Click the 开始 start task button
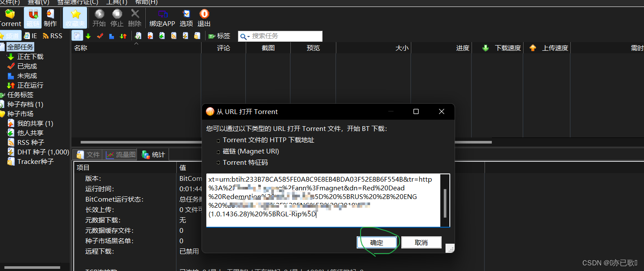 (x=99, y=18)
